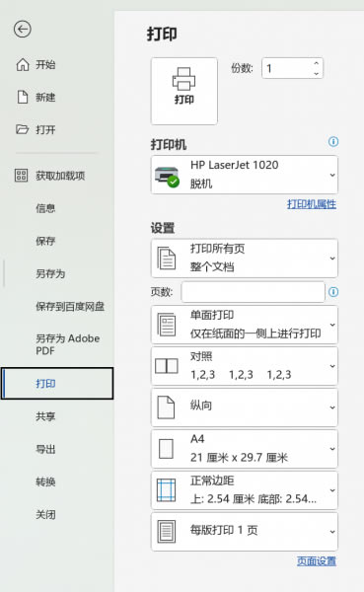Image resolution: width=364 pixels, height=592 pixels.
Task: Select 打开 in the sidebar
Action: 45,129
